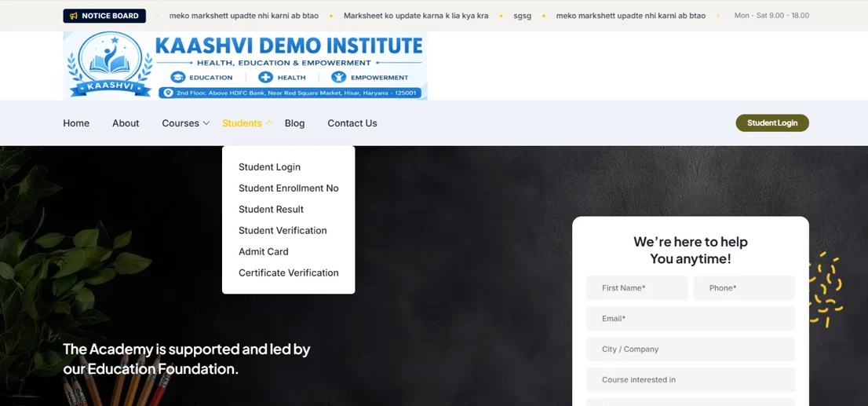The height and width of the screenshot is (406, 868).
Task: Click the City / Company field
Action: [x=691, y=349]
